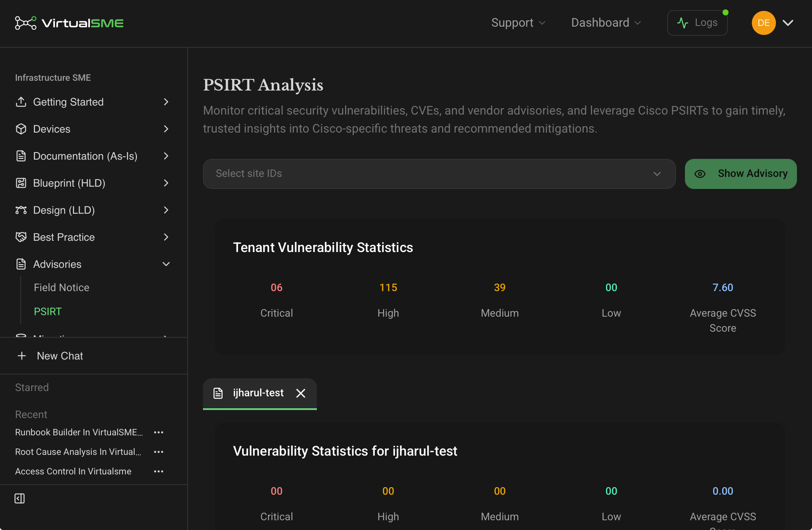The height and width of the screenshot is (530, 812).
Task: Click the Best Practice handshake icon
Action: (21, 237)
